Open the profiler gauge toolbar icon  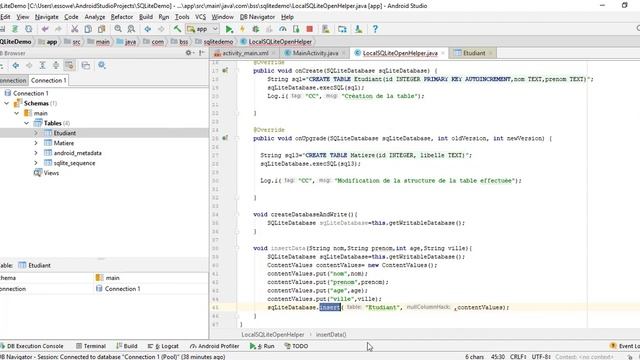coord(282,29)
